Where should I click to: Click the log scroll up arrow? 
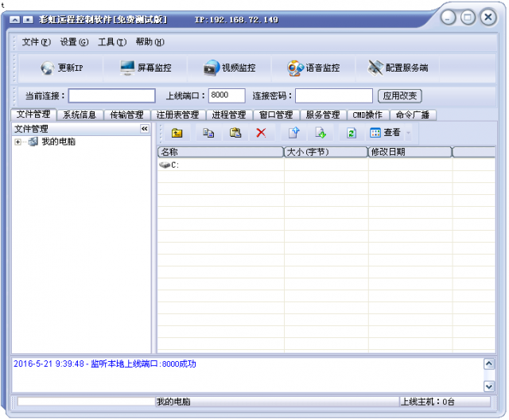point(489,364)
